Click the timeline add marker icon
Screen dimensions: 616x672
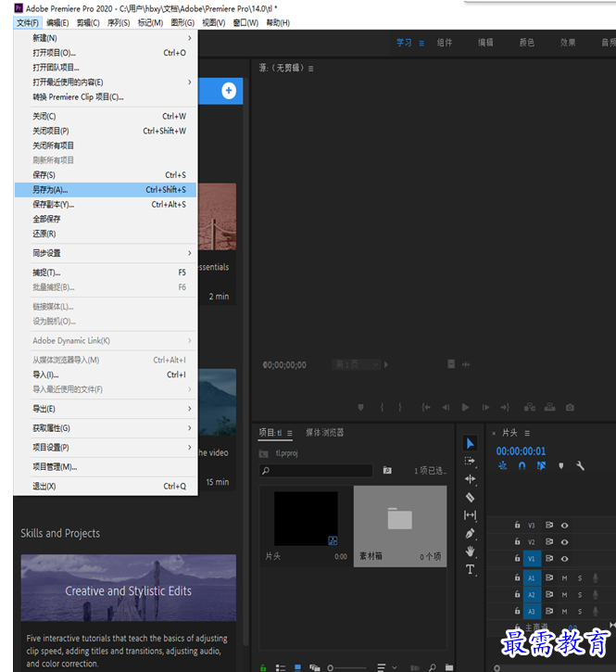[x=561, y=466]
